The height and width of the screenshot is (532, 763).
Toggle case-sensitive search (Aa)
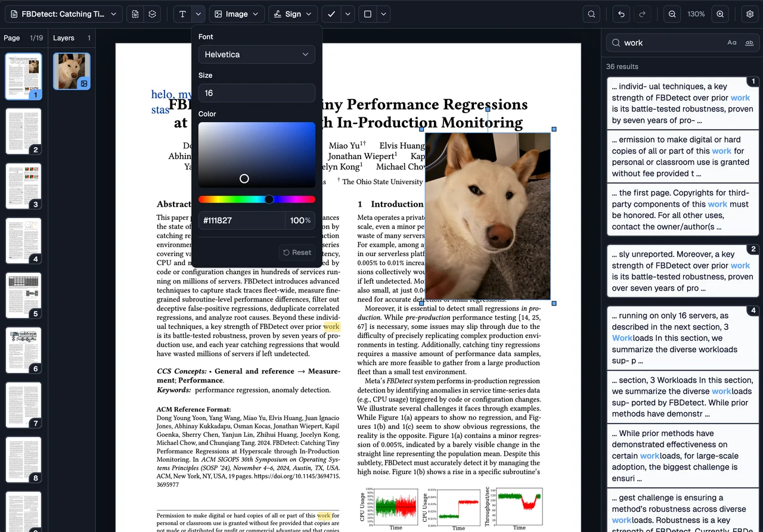[x=732, y=43]
